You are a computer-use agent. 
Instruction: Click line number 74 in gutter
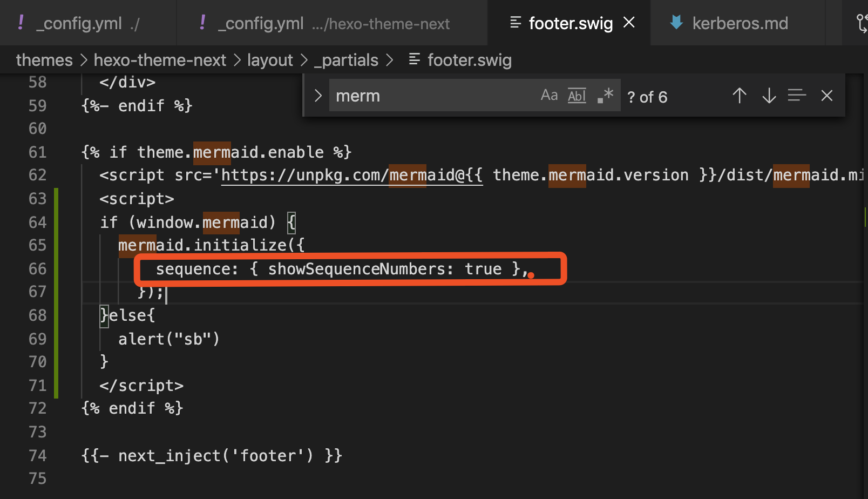coord(37,456)
